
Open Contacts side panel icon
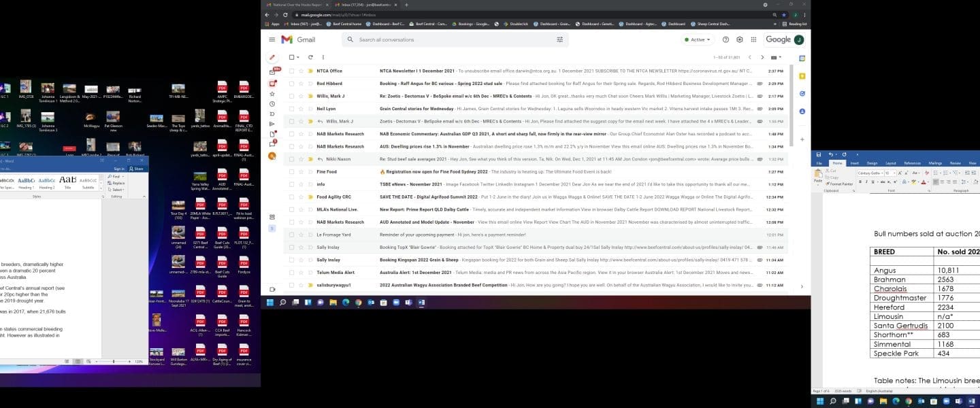click(x=802, y=111)
